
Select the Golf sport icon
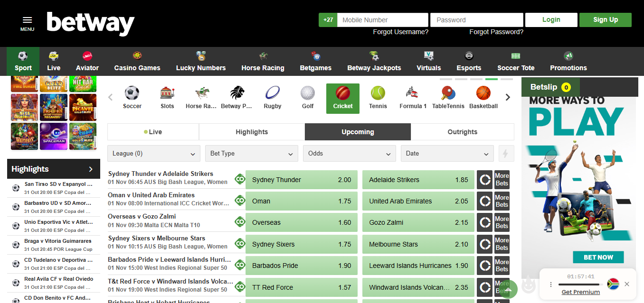308,93
